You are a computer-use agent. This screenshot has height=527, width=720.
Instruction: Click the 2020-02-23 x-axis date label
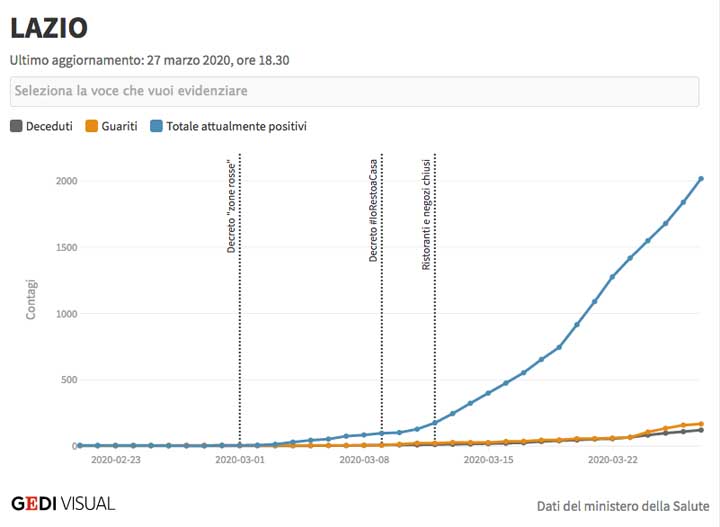click(x=116, y=461)
